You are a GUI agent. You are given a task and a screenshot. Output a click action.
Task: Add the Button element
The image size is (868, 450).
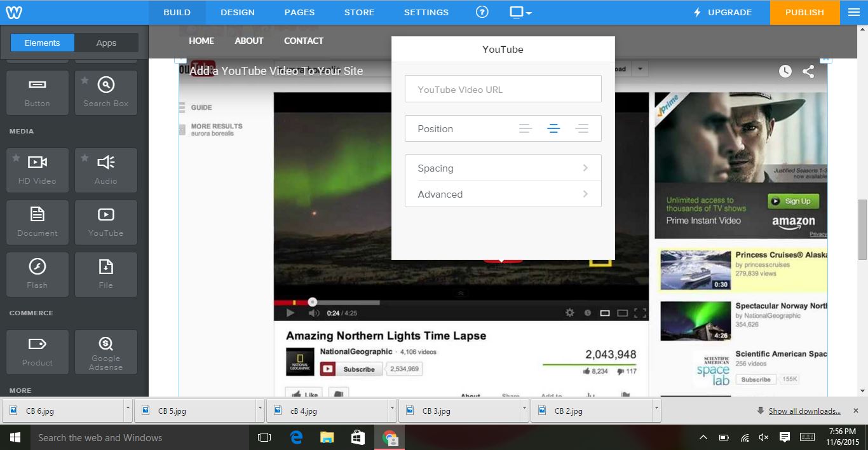pyautogui.click(x=37, y=93)
